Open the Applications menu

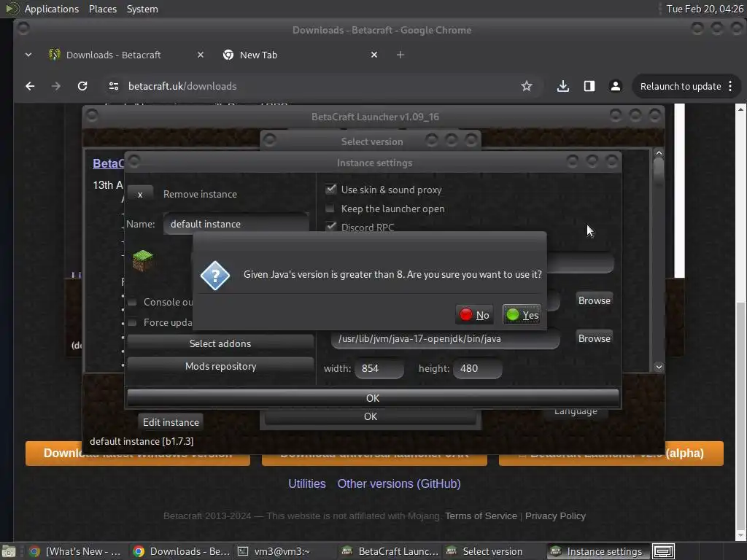[52, 9]
